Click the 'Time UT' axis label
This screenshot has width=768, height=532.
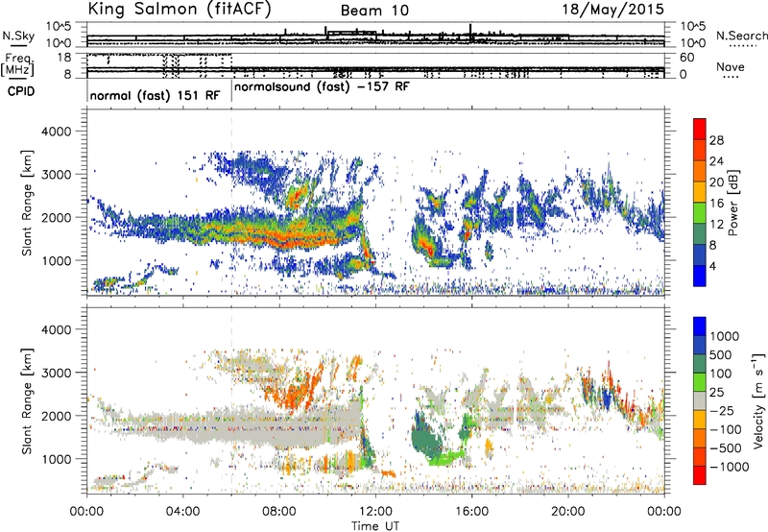375,526
